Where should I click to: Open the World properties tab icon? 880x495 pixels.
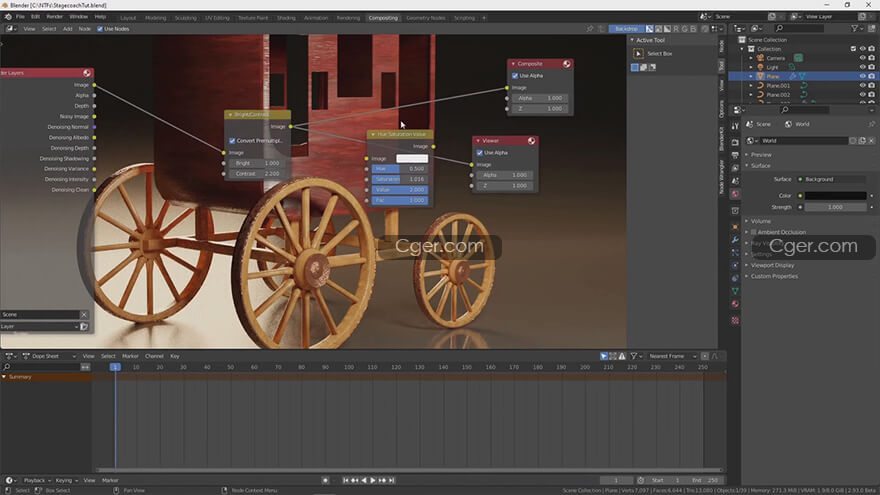pyautogui.click(x=735, y=194)
